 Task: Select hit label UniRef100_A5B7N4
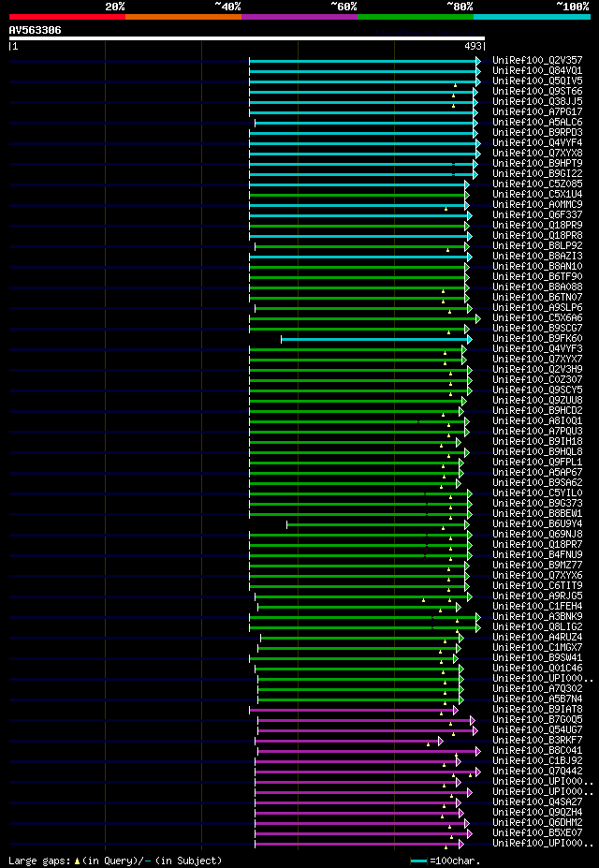537,699
